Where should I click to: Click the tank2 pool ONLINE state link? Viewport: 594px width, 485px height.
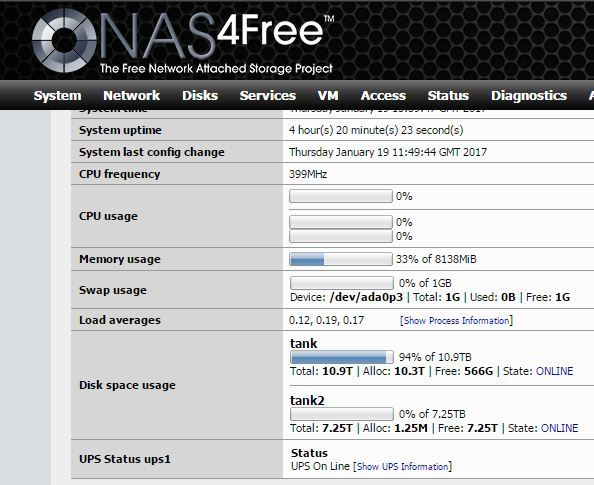[560, 428]
